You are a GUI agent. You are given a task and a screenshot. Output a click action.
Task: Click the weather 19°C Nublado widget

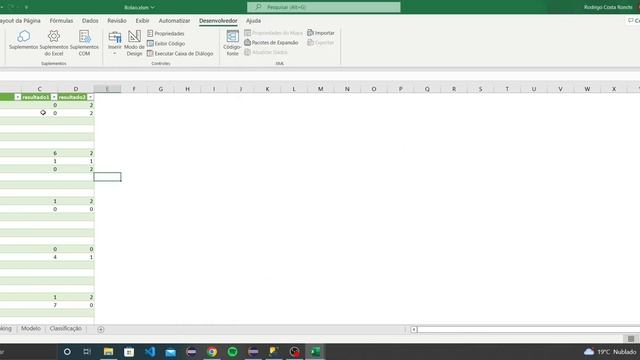pyautogui.click(x=610, y=351)
